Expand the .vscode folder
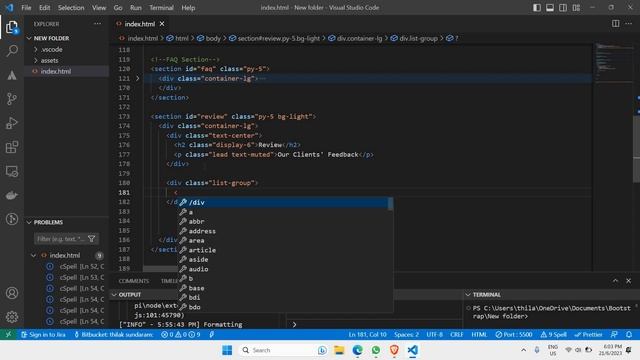This screenshot has height=360, width=640. point(51,49)
